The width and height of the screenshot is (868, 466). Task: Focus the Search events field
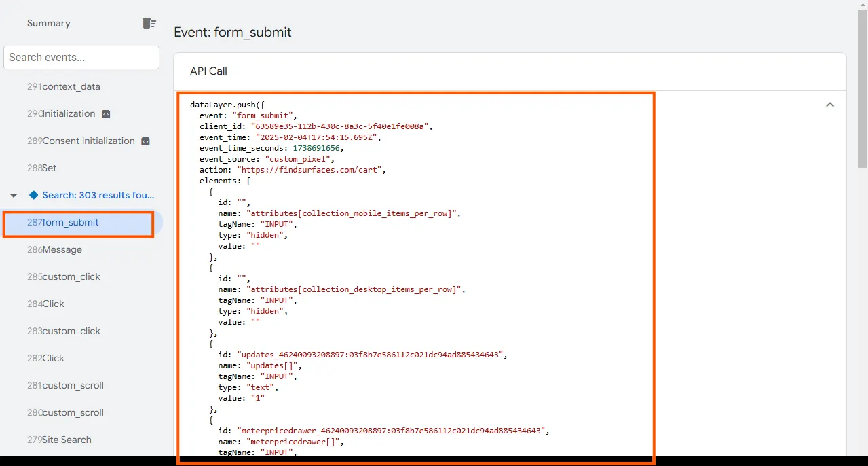coord(81,57)
